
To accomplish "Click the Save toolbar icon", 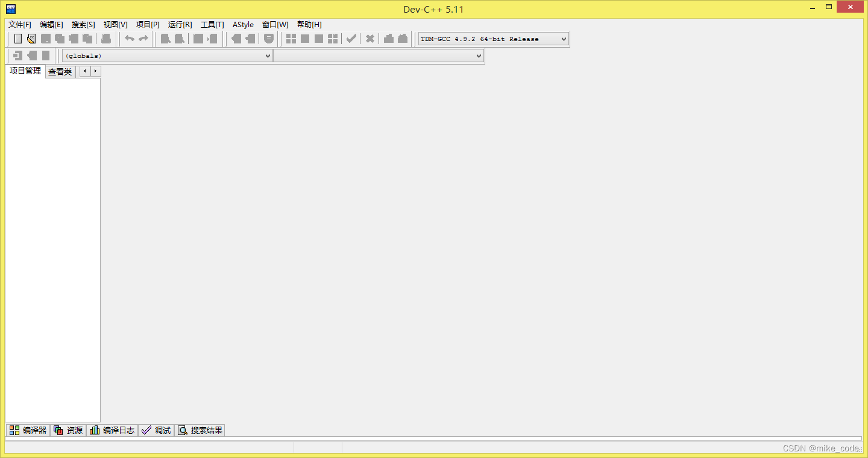I will [46, 39].
